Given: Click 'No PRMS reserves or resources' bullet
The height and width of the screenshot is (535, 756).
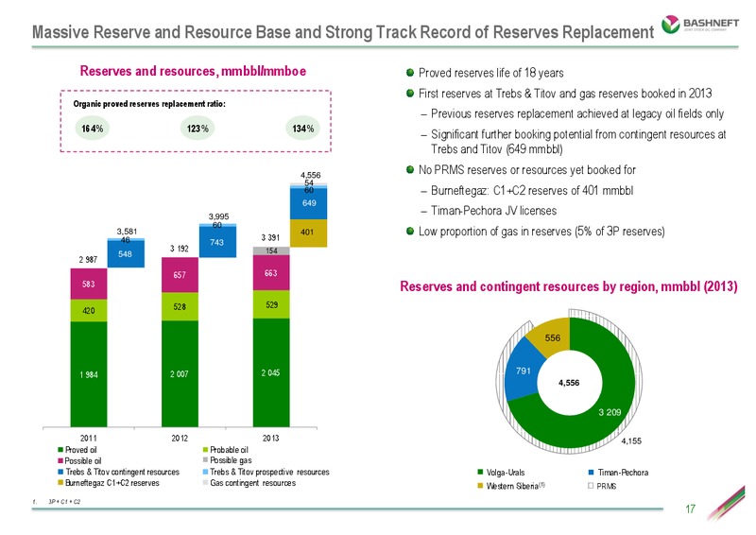Looking at the screenshot, I should click(x=527, y=170).
